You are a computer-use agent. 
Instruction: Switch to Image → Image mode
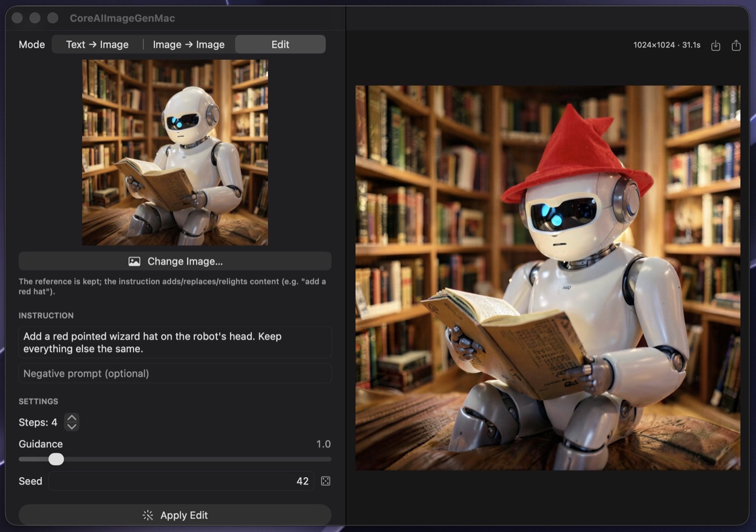pos(188,44)
